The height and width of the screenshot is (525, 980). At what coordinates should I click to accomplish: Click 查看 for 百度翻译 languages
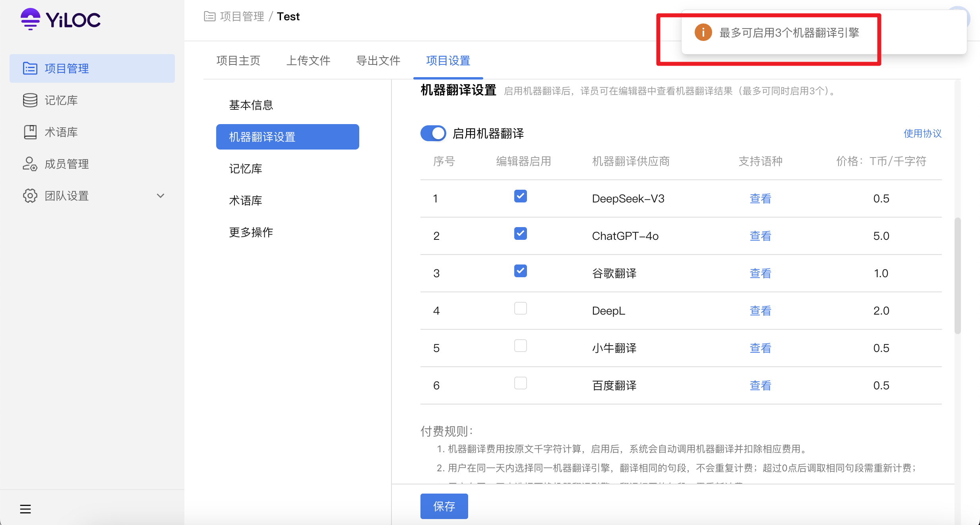point(761,385)
